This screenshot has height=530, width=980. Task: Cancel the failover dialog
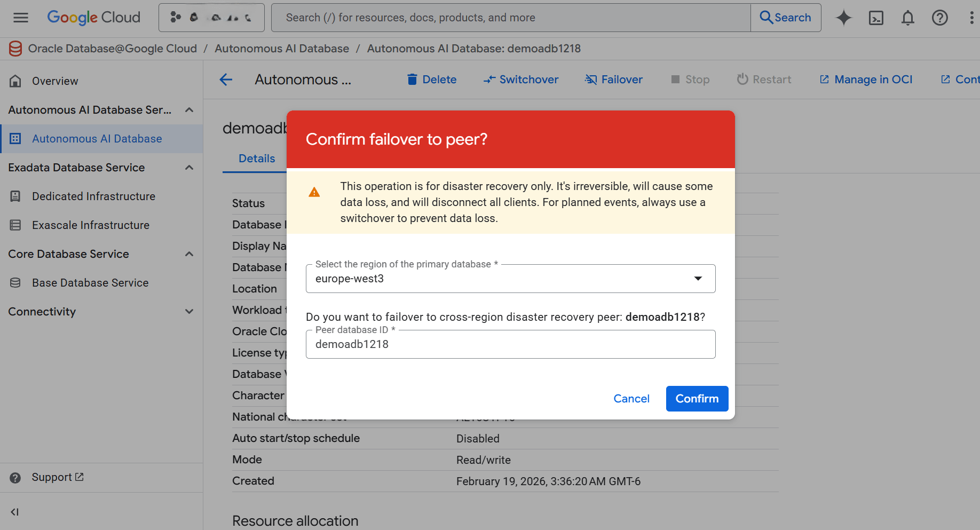pos(631,399)
